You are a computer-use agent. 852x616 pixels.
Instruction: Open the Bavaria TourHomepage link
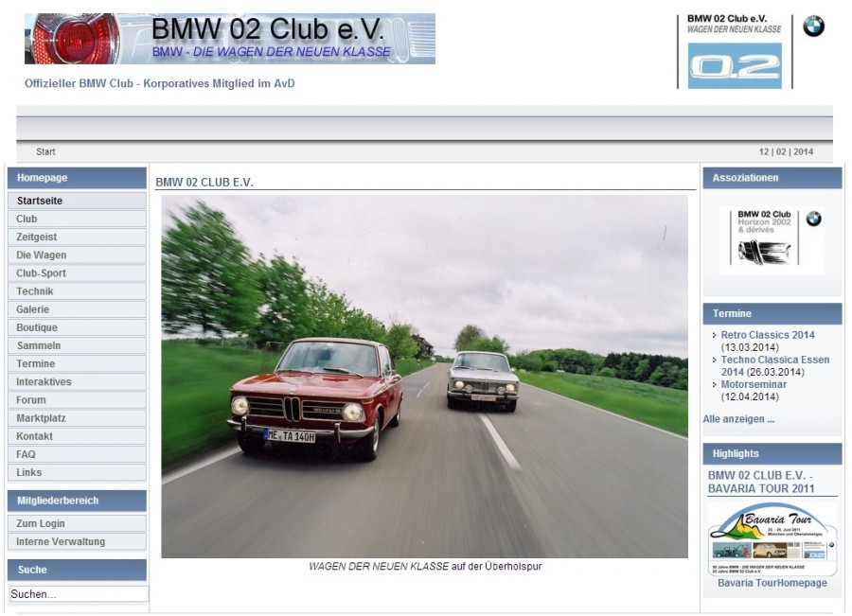[772, 583]
